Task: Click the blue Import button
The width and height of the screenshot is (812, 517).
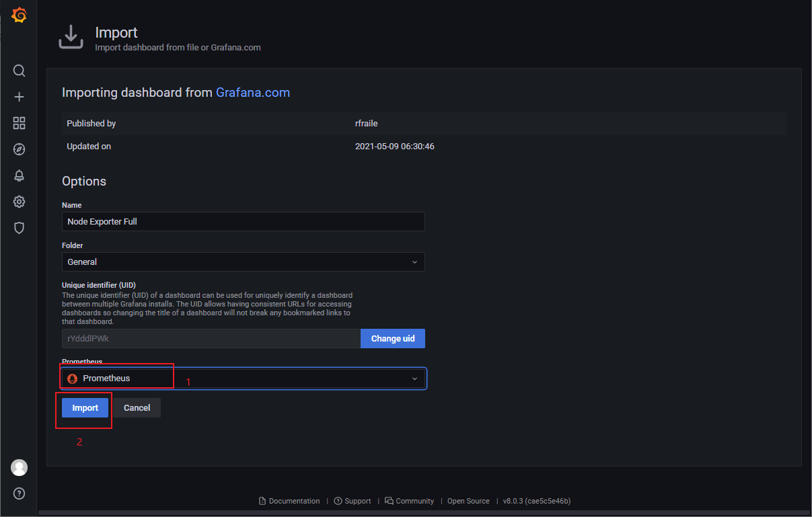Action: click(x=85, y=408)
